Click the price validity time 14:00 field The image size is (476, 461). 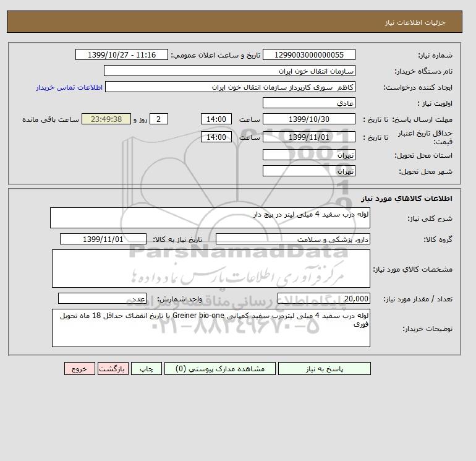coord(216,137)
